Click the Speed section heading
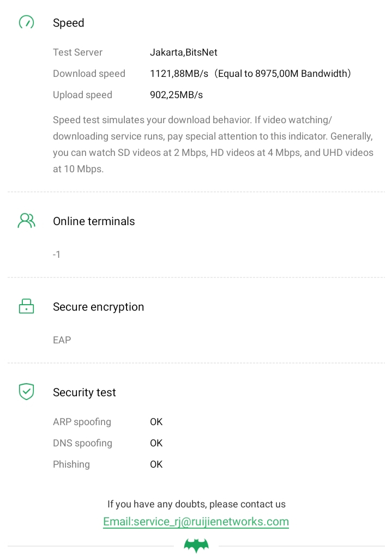This screenshot has width=392, height=557. click(x=69, y=23)
